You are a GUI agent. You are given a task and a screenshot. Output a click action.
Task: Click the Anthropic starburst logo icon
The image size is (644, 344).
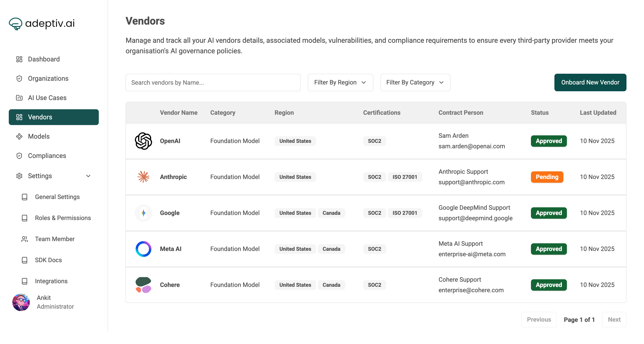pyautogui.click(x=143, y=177)
